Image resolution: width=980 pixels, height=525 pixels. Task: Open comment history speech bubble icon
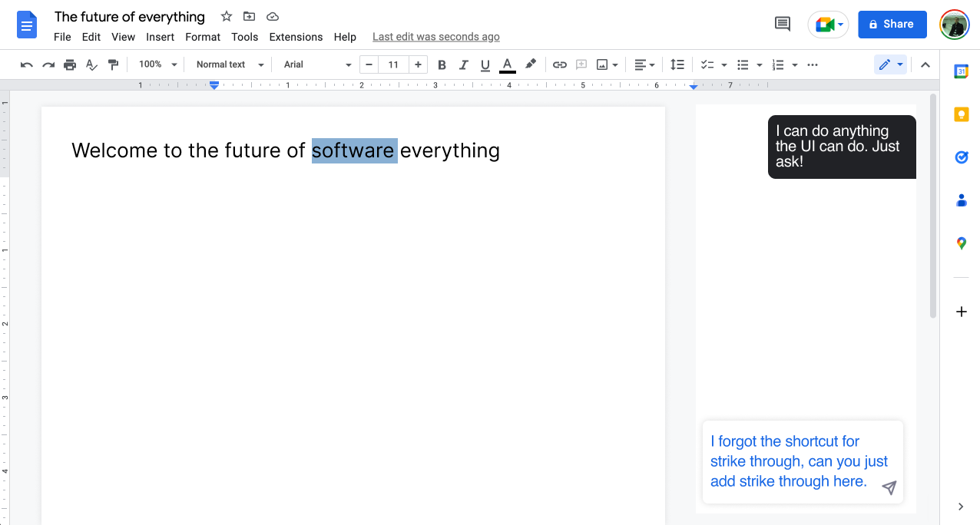click(x=783, y=24)
